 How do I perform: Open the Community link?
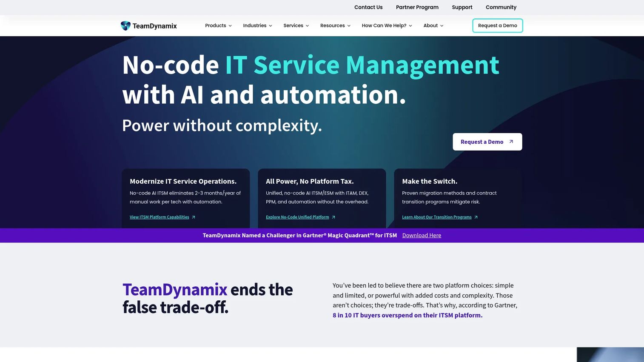501,7
